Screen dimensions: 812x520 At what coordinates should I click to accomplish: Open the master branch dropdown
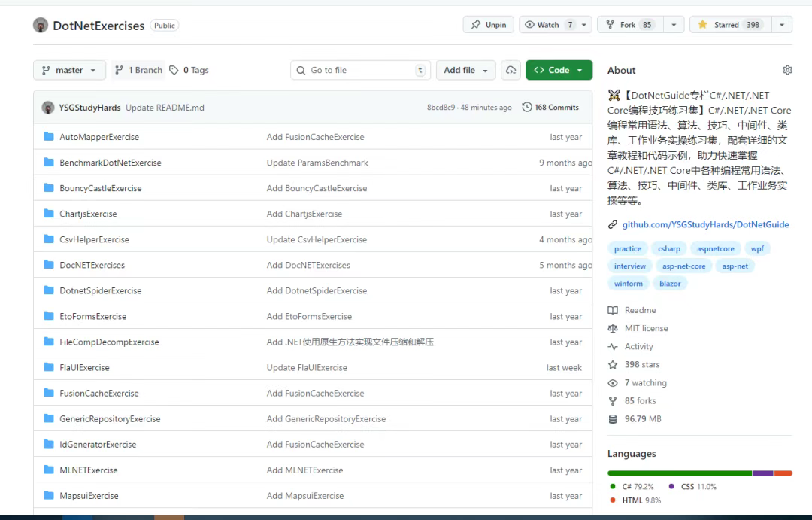click(x=69, y=70)
